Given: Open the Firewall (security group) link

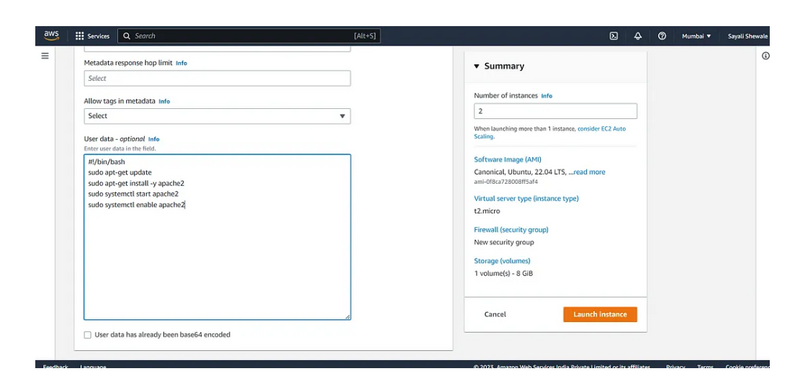Looking at the screenshot, I should [511, 230].
